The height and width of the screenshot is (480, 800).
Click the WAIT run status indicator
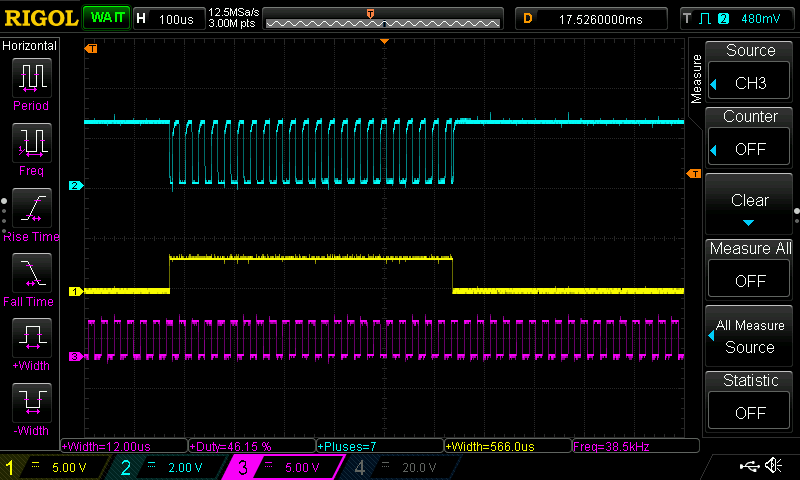(107, 18)
